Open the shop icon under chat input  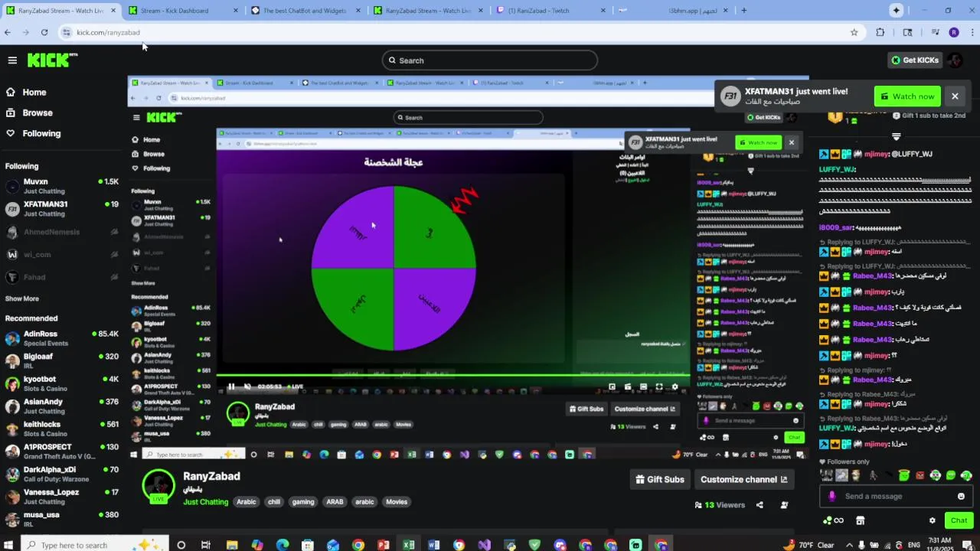click(860, 520)
